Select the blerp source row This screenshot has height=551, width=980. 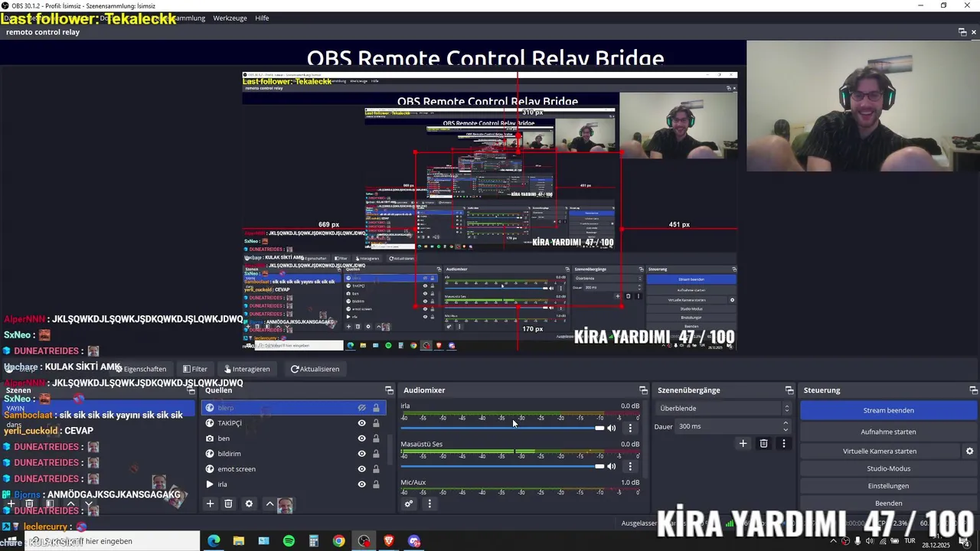click(293, 408)
